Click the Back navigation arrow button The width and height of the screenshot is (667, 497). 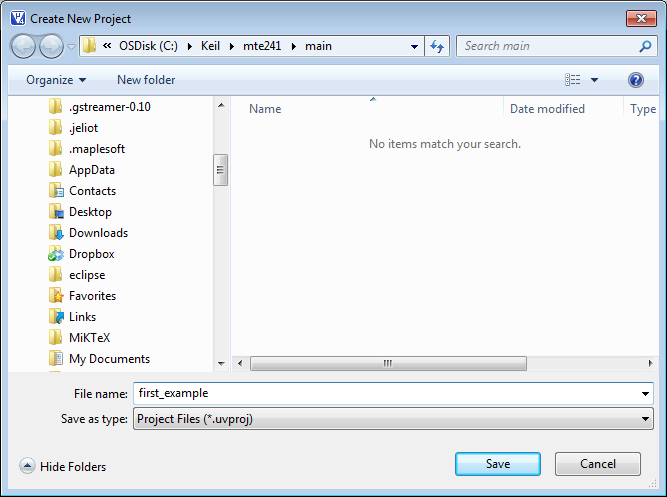point(23,46)
